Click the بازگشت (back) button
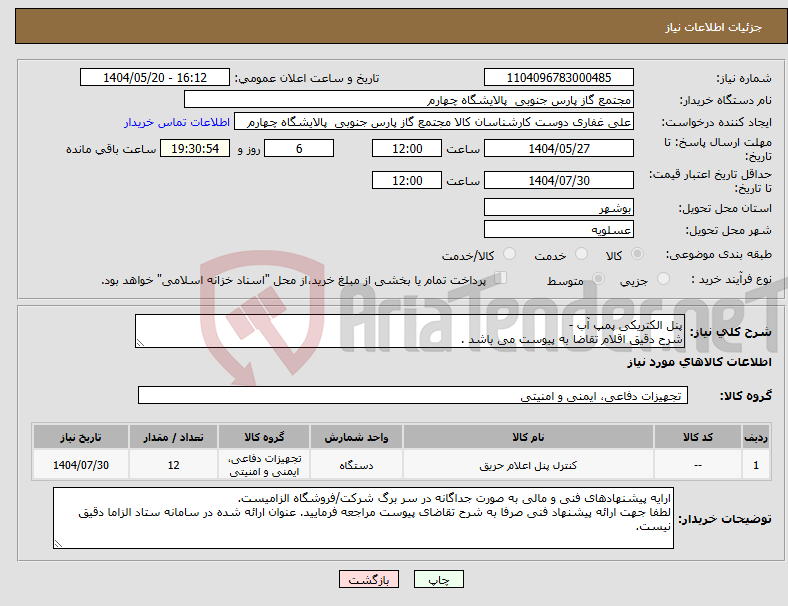The image size is (788, 606). [x=369, y=579]
